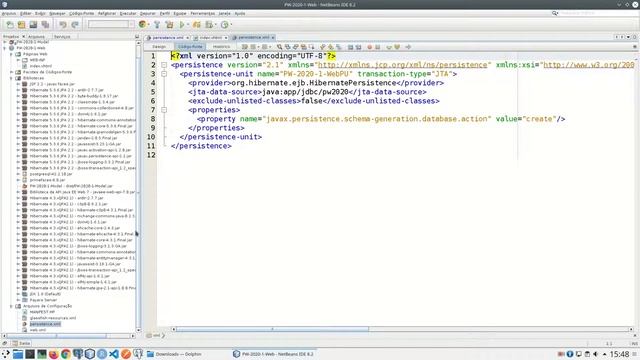Open the Arquivo menu

click(x=9, y=13)
